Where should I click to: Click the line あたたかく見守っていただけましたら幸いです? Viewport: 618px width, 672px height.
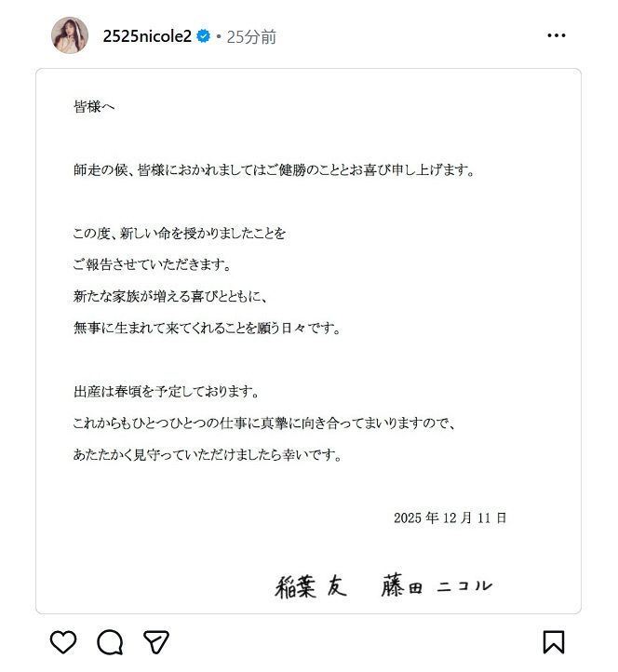[x=208, y=454]
